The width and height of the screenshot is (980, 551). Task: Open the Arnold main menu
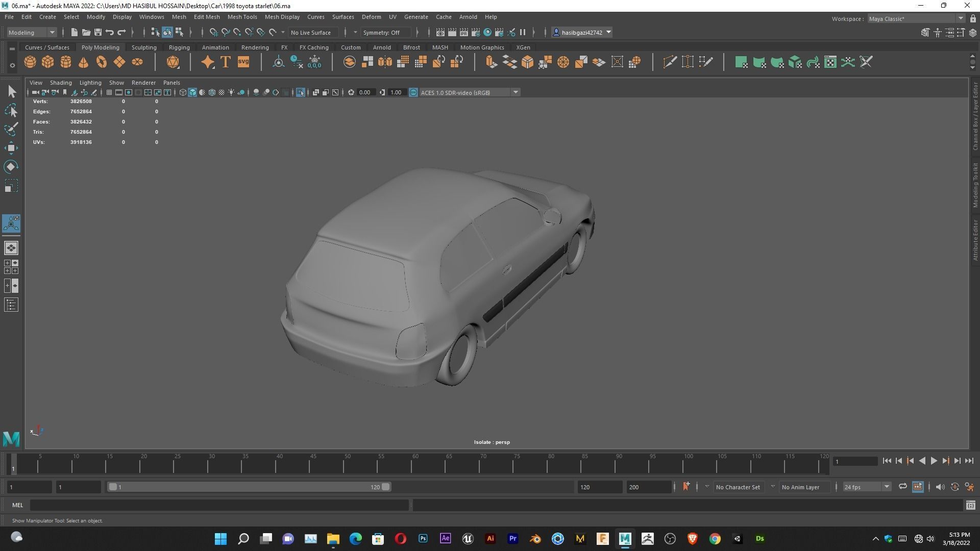[x=468, y=17]
